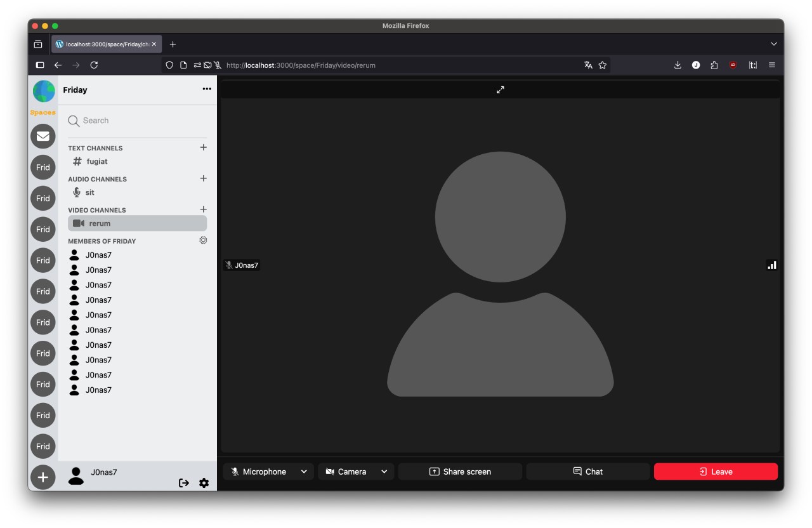Toggle the Chat panel

tap(587, 472)
